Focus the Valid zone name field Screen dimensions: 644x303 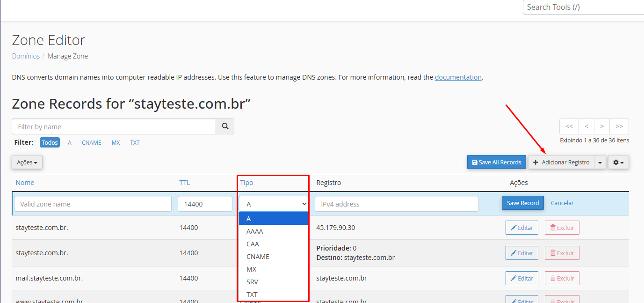pos(93,204)
